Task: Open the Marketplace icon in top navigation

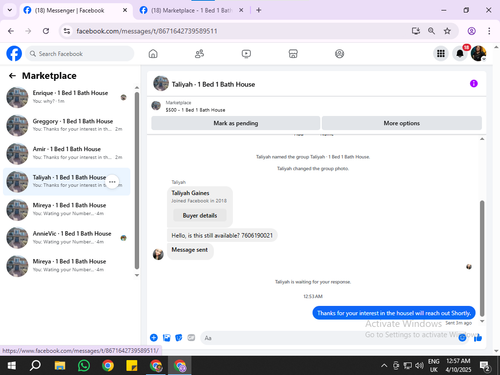Action: pos(293,54)
